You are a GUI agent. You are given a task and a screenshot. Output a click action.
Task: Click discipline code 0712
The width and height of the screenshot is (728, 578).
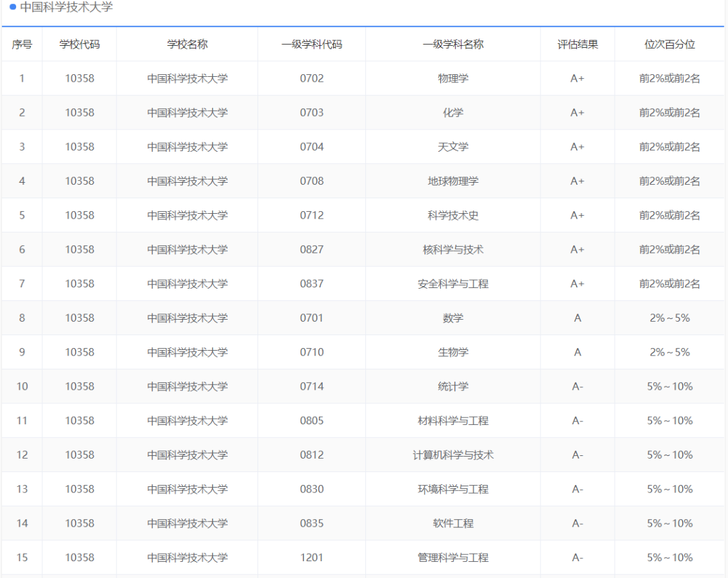(x=312, y=216)
